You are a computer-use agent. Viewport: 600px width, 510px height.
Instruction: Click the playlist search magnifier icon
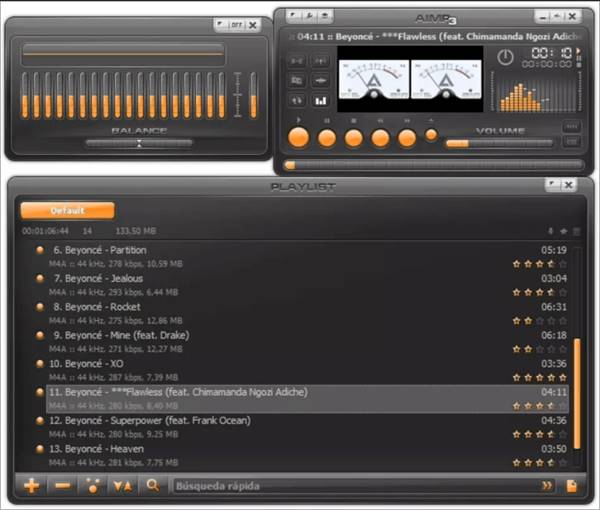(153, 486)
